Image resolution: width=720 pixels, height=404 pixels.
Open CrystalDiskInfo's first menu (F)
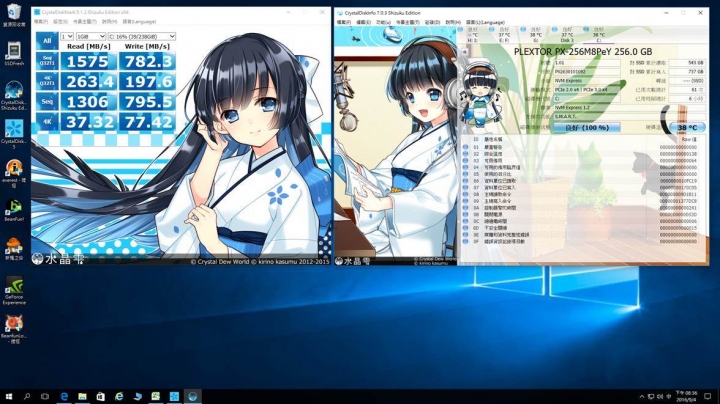(x=343, y=22)
